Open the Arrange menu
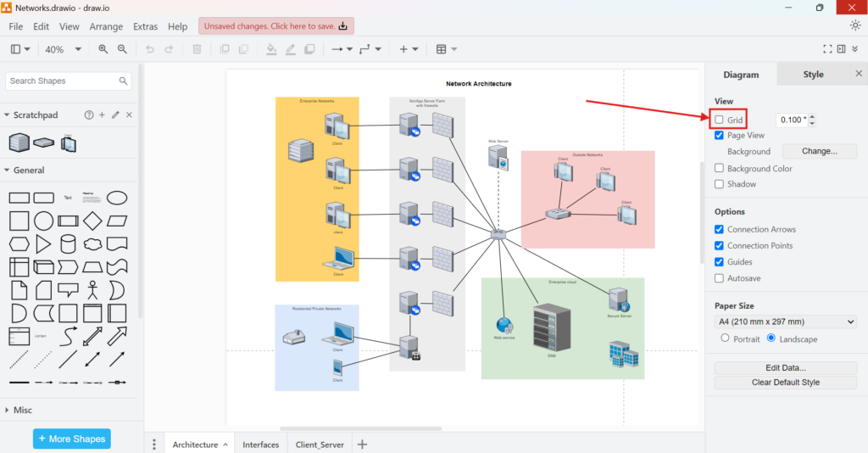868x453 pixels. tap(106, 26)
